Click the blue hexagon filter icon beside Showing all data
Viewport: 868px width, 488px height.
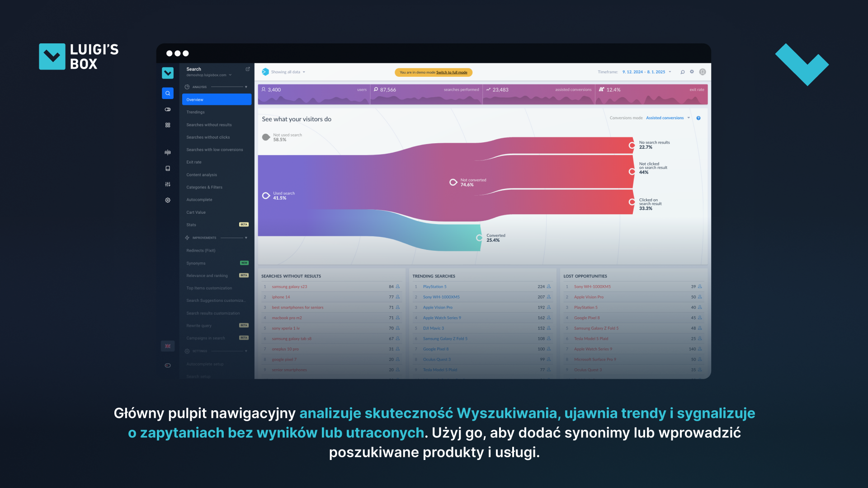[265, 72]
